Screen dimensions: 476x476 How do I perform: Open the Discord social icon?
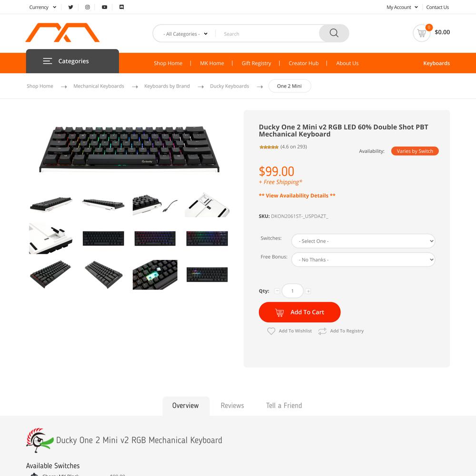[121, 7]
